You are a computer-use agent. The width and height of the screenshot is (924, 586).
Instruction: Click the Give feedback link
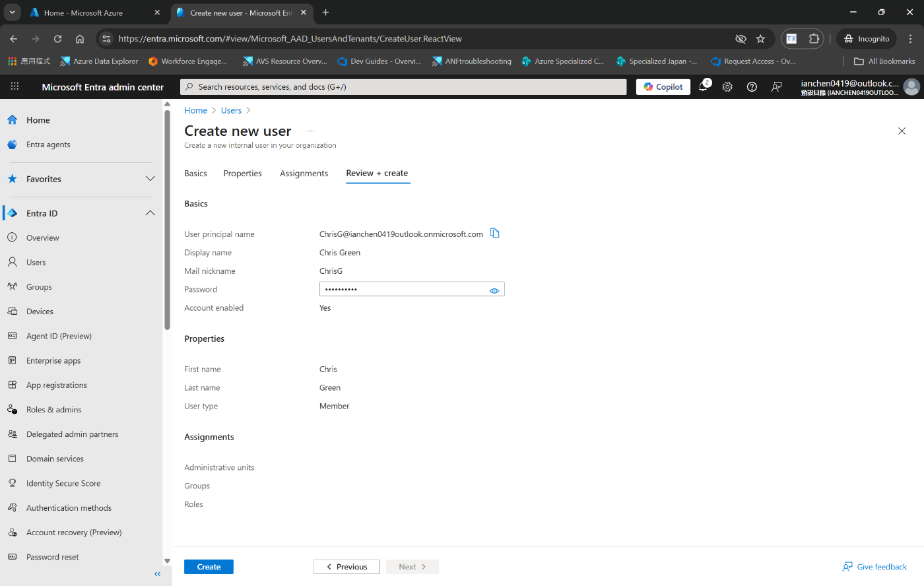(x=874, y=567)
